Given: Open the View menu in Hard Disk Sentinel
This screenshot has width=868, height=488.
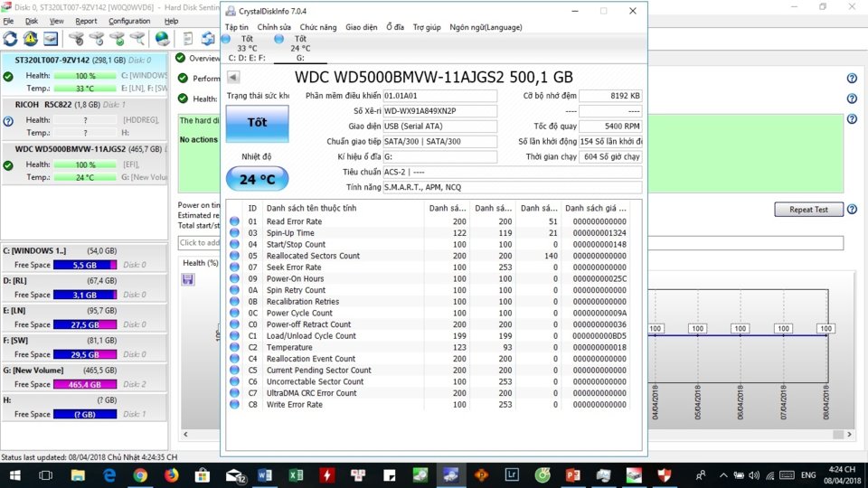Looking at the screenshot, I should (x=56, y=21).
